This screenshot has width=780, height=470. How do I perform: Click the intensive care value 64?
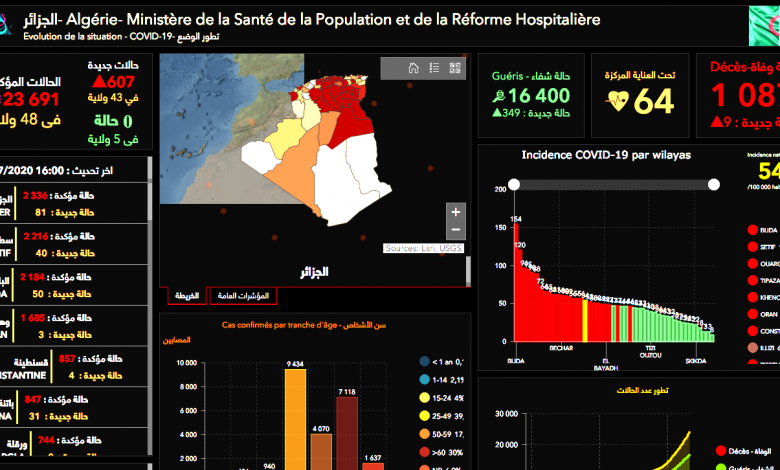point(654,101)
